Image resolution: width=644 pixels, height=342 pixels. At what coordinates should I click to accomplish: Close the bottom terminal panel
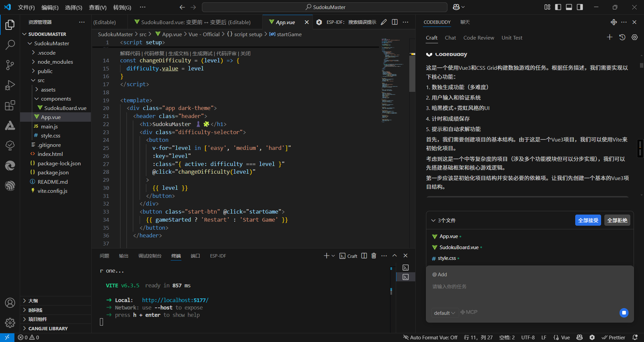pos(406,255)
